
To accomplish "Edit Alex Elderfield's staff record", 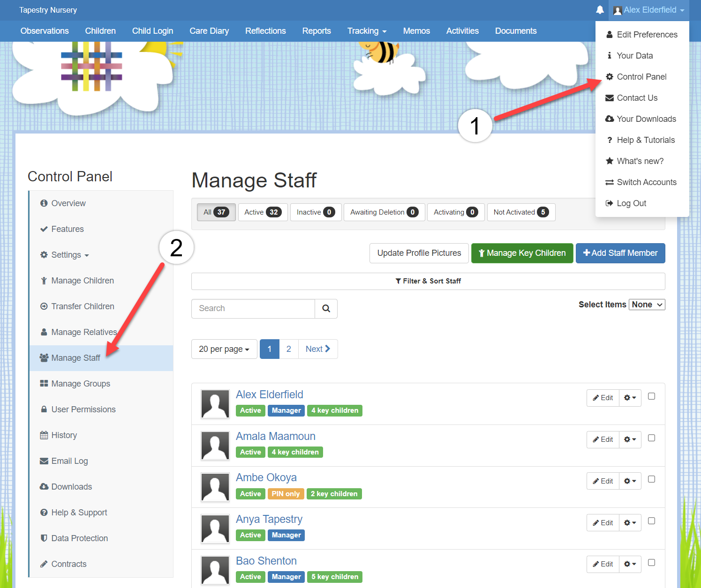I will pos(603,398).
